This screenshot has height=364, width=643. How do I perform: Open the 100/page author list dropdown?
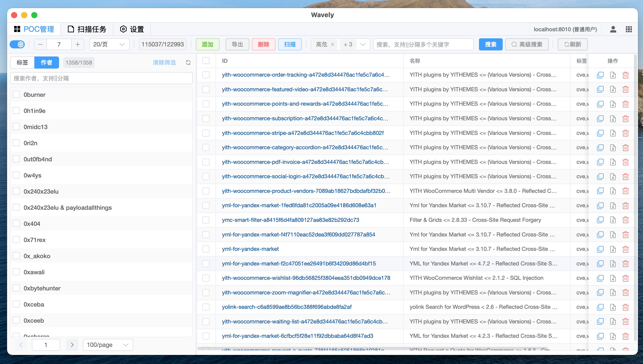pos(108,345)
